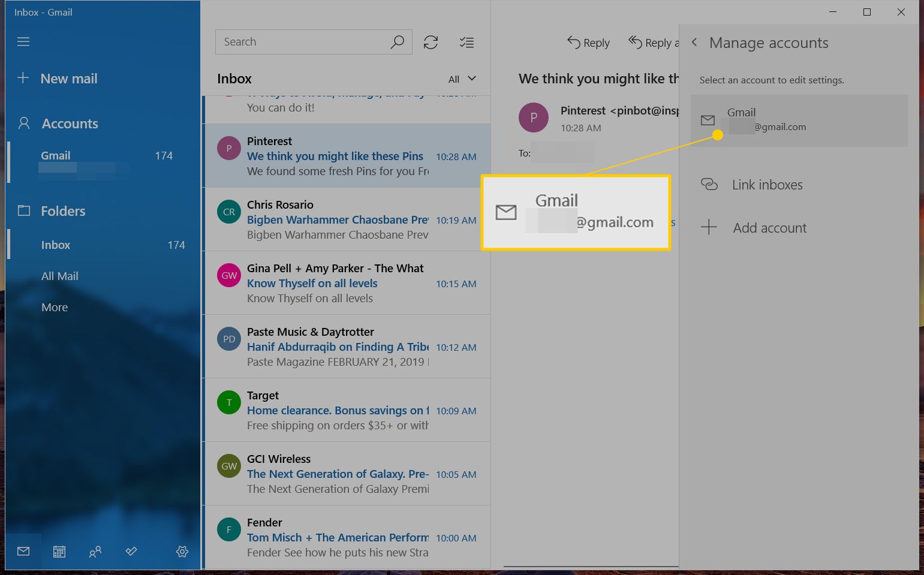Open the People app icon
Screen dimensions: 924x575
95,552
